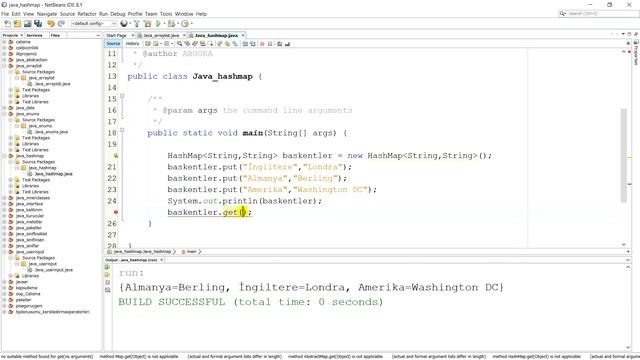
Task: Click the Redo toolbar icon
Action: click(x=61, y=24)
